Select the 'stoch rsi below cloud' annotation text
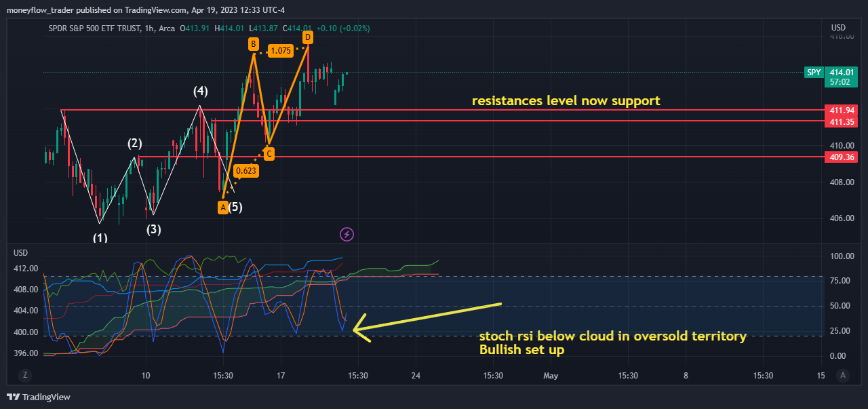Screen dimensions: 868x409 [x=613, y=336]
